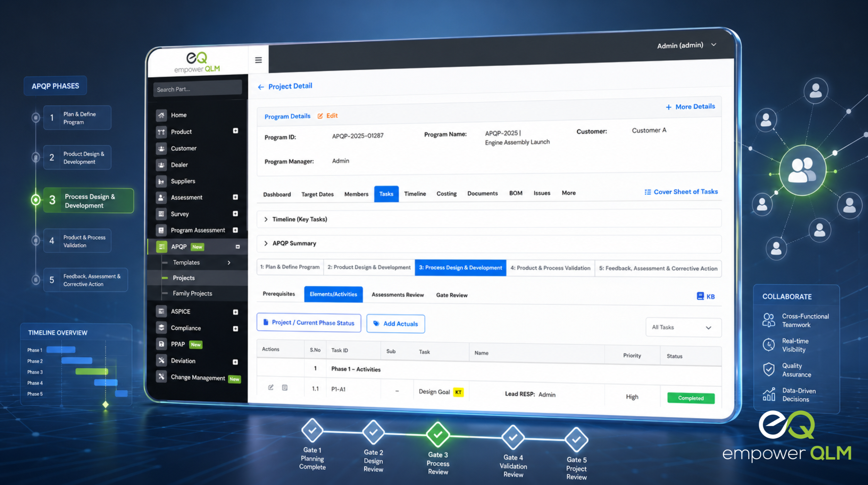Click the Gate 1 Planning Complete diamond
This screenshot has width=868, height=485.
coord(312,430)
